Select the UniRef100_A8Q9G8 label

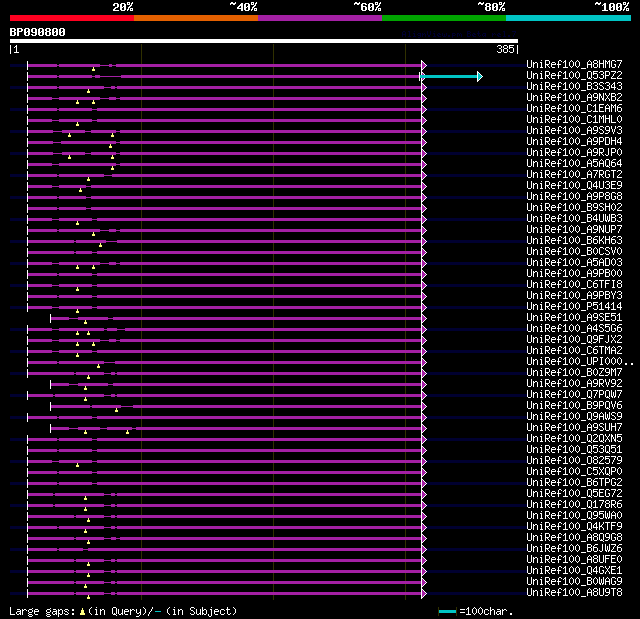pyautogui.click(x=574, y=537)
